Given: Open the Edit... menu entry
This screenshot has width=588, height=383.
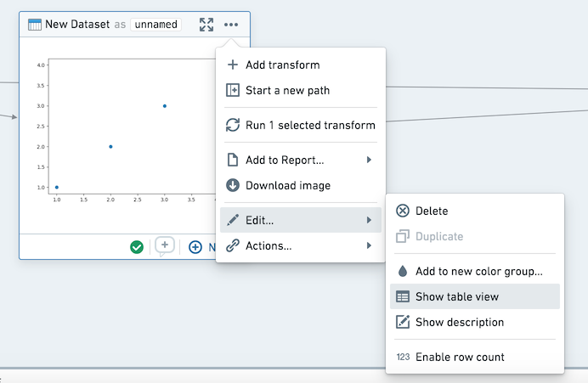Looking at the screenshot, I should [301, 220].
